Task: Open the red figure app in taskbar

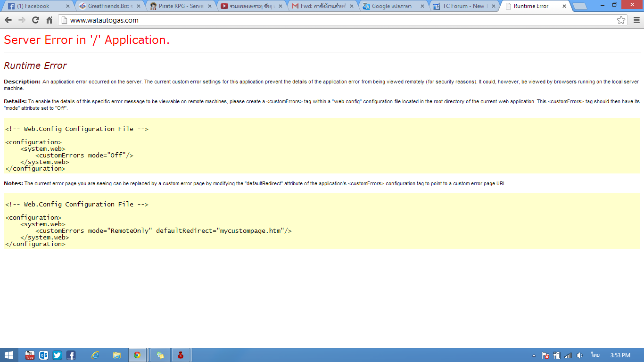Action: 181,355
